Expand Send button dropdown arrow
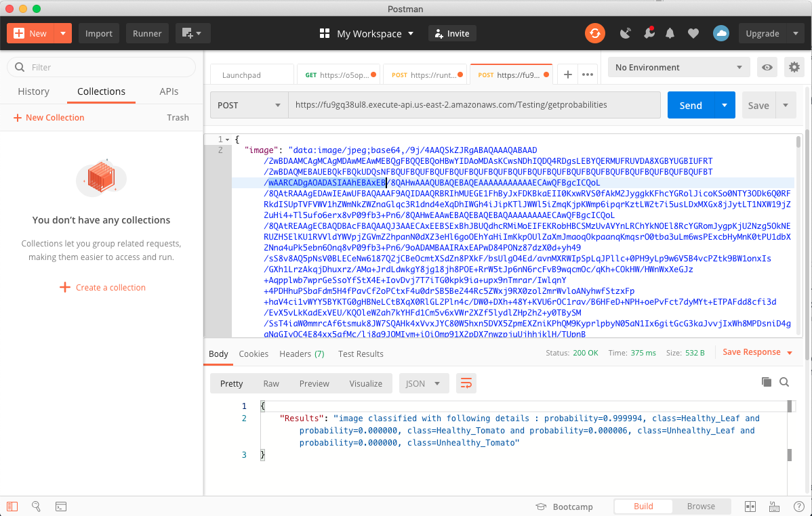Image resolution: width=812 pixels, height=516 pixels. (725, 105)
